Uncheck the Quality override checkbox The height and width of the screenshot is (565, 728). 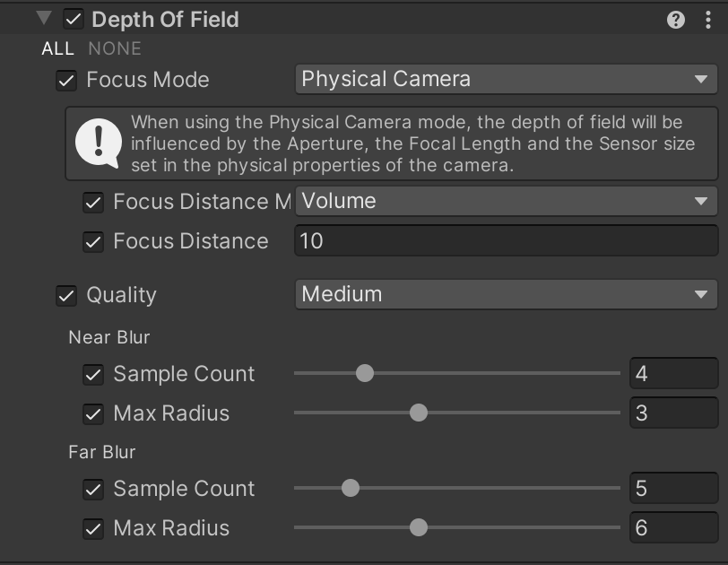click(66, 295)
